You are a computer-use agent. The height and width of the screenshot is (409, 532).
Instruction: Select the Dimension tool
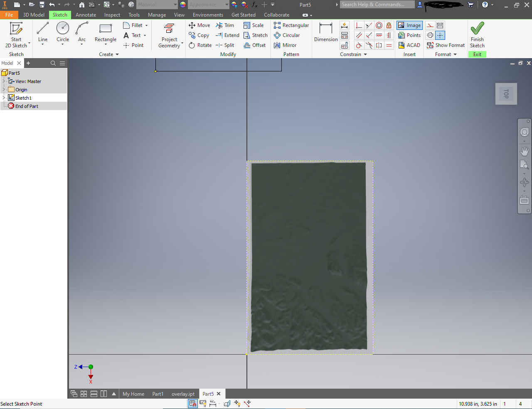[x=326, y=32]
